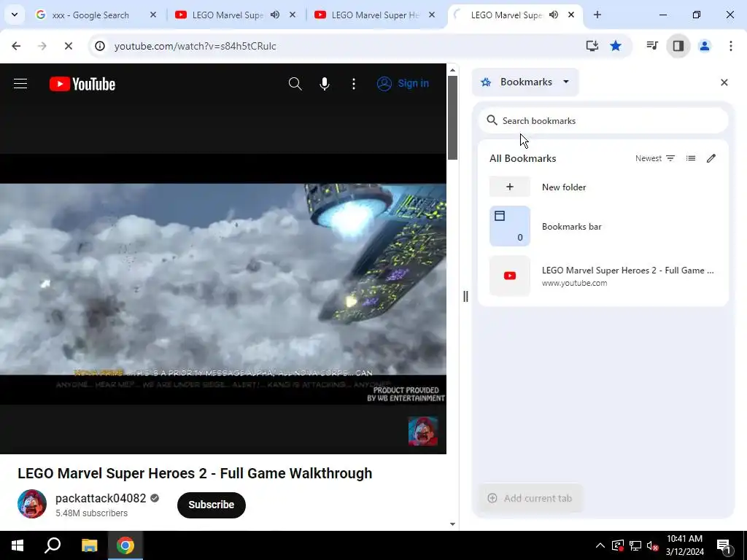Click page scrollbar up arrow

click(x=452, y=70)
